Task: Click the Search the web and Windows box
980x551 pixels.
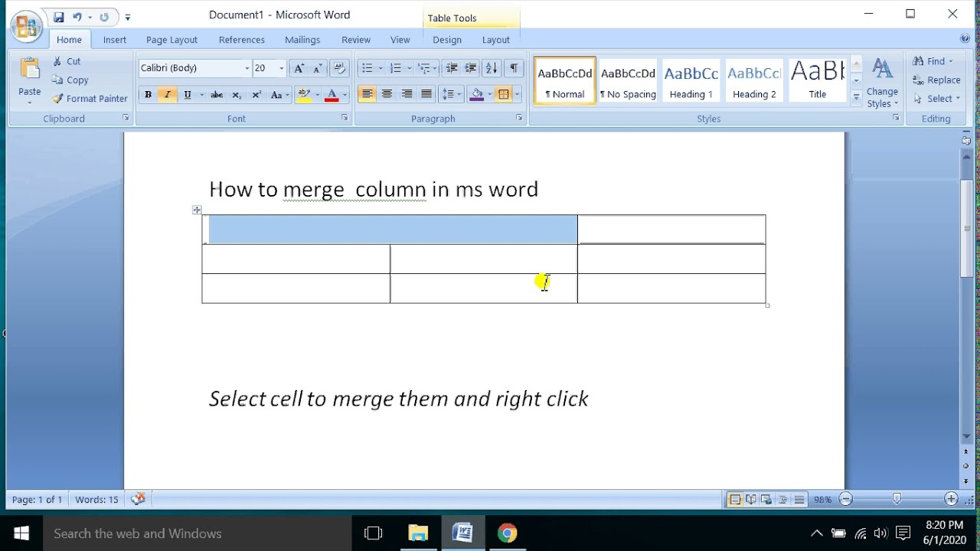Action: click(x=197, y=533)
